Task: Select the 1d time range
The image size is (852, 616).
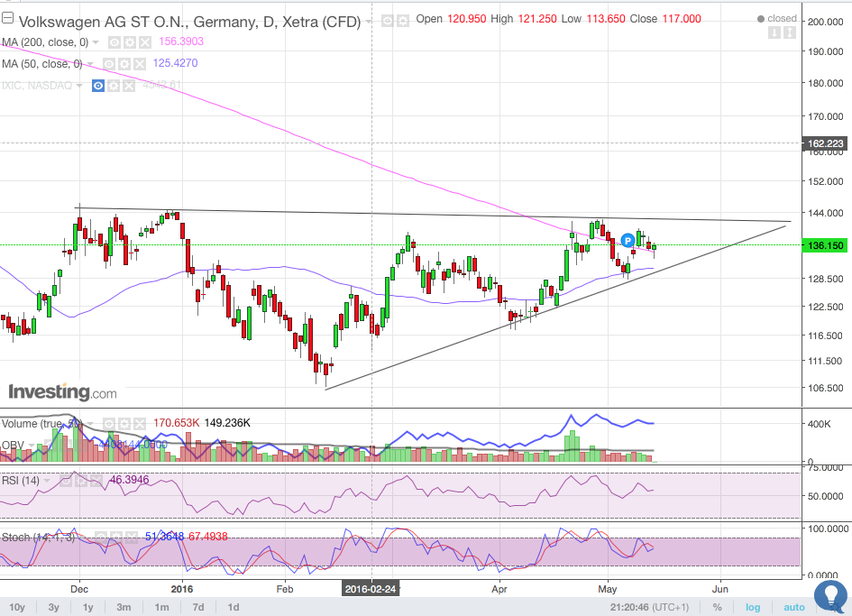Action: click(x=234, y=607)
